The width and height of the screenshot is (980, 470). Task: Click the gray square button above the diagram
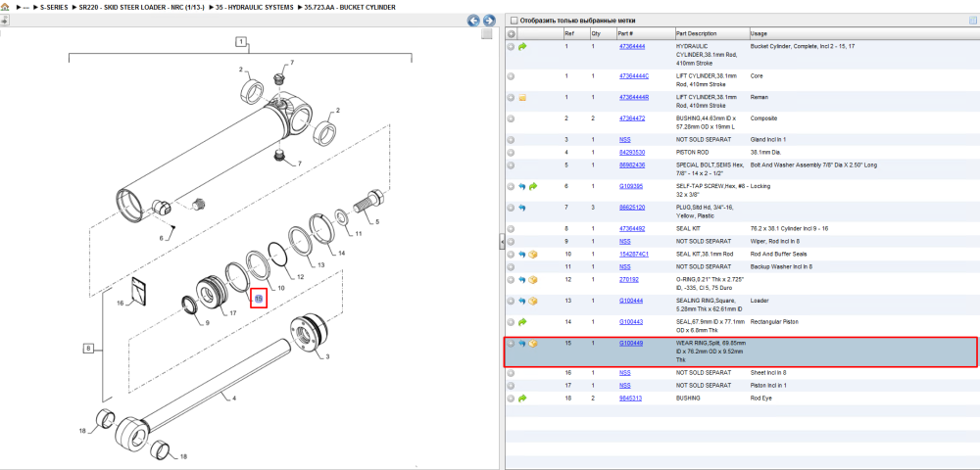[x=487, y=34]
